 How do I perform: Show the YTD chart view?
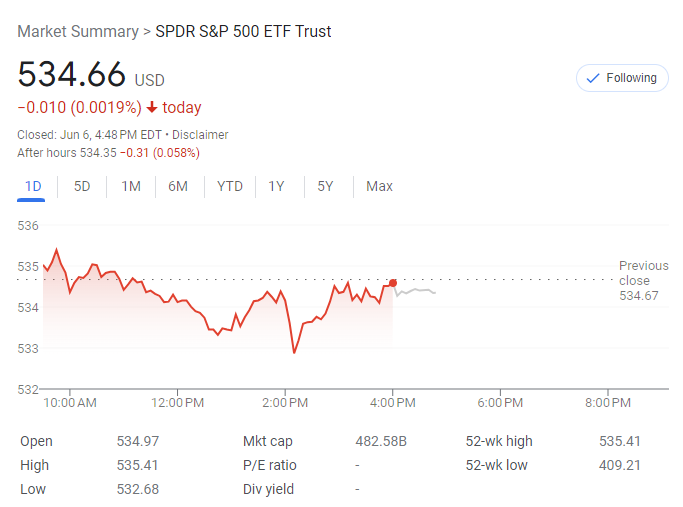click(x=230, y=186)
